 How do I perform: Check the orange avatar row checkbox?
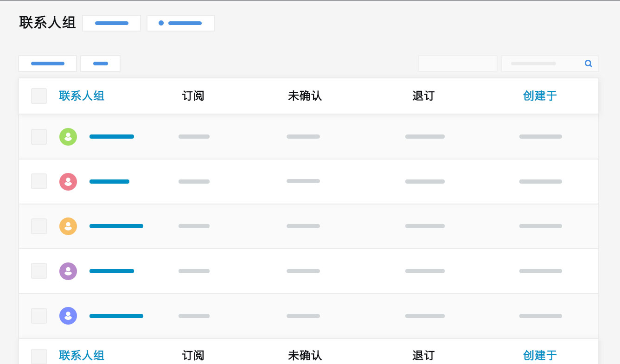point(39,226)
